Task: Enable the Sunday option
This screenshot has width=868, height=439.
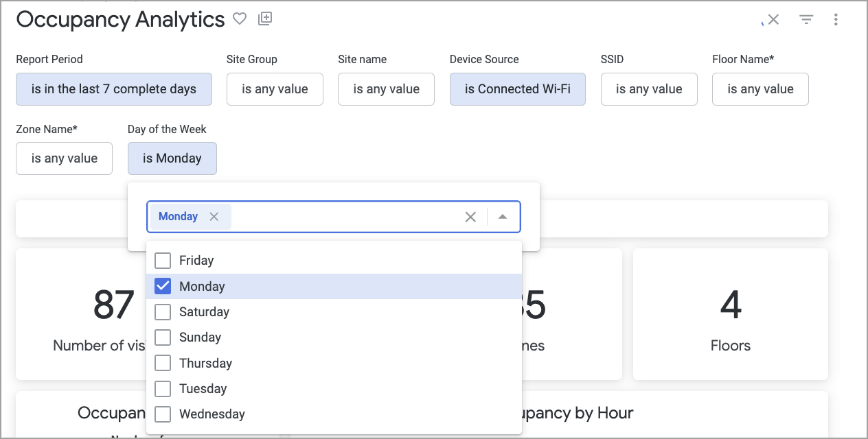Action: (x=163, y=337)
